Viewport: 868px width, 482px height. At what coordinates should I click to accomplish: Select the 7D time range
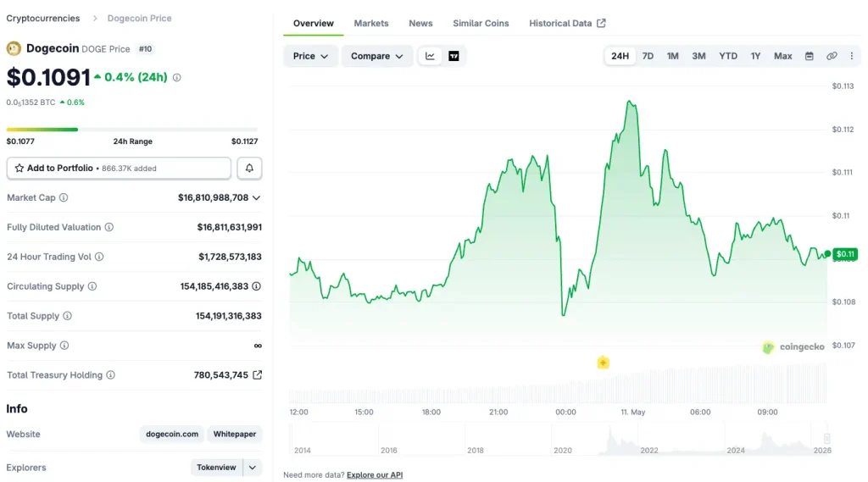pos(648,56)
